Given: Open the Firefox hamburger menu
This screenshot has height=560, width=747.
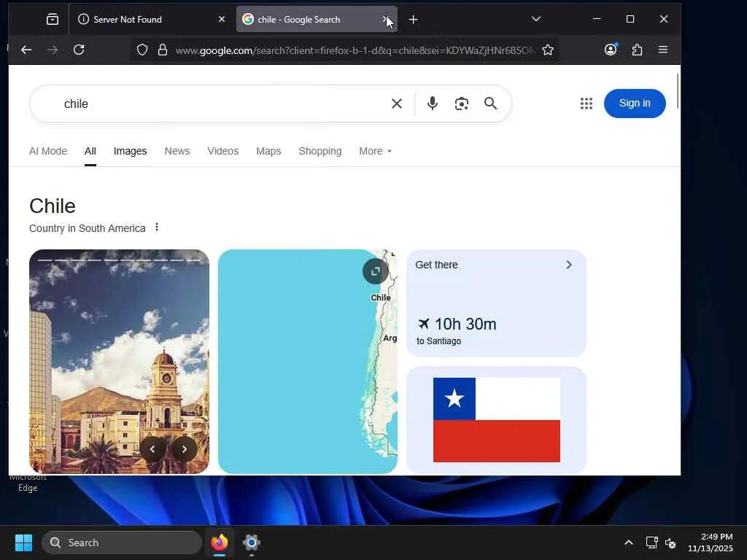Looking at the screenshot, I should (x=662, y=50).
